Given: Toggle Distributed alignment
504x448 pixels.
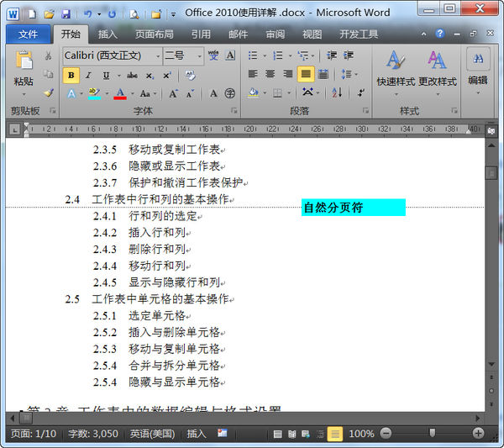Looking at the screenshot, I should point(323,74).
